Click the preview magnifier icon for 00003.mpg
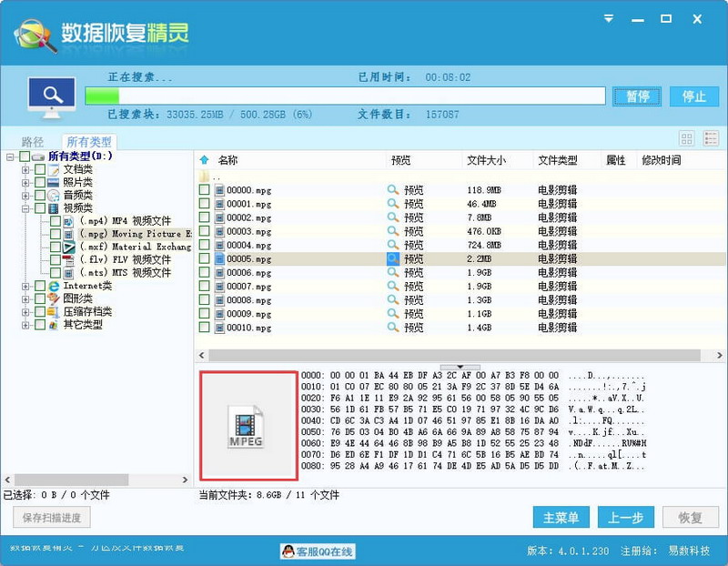728x566 pixels. click(x=393, y=231)
